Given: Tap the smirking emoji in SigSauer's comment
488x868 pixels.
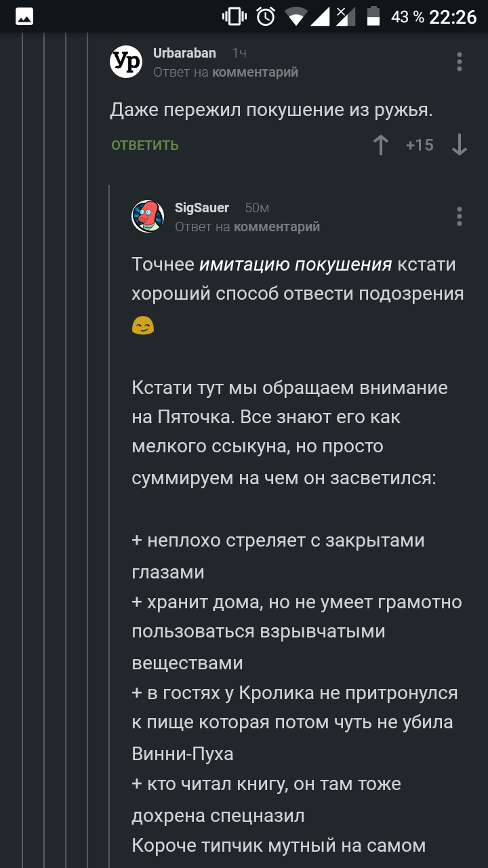Looking at the screenshot, I should coord(143,326).
